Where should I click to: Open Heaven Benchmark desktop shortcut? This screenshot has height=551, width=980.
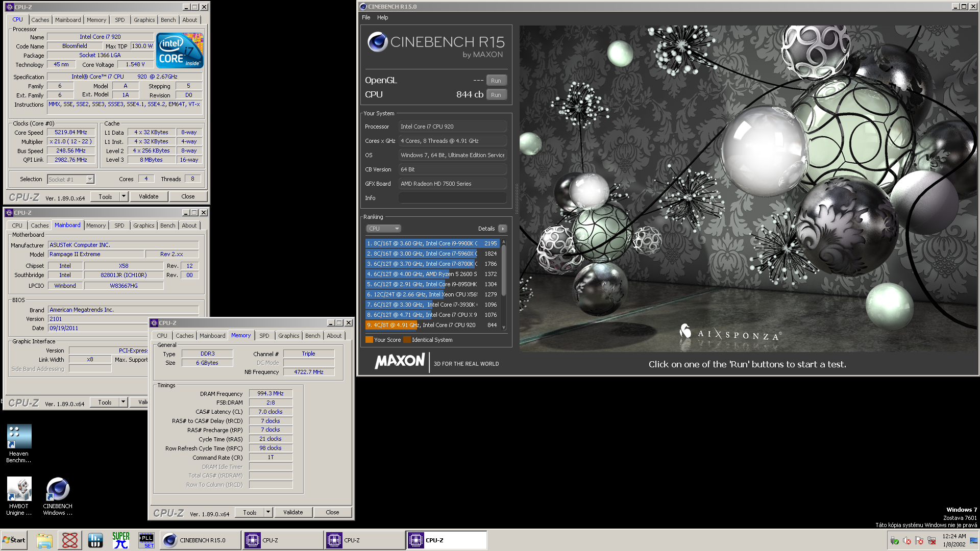[19, 444]
